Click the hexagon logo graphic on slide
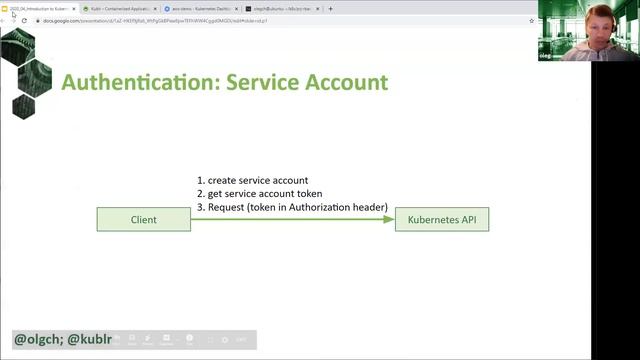 click(x=27, y=74)
